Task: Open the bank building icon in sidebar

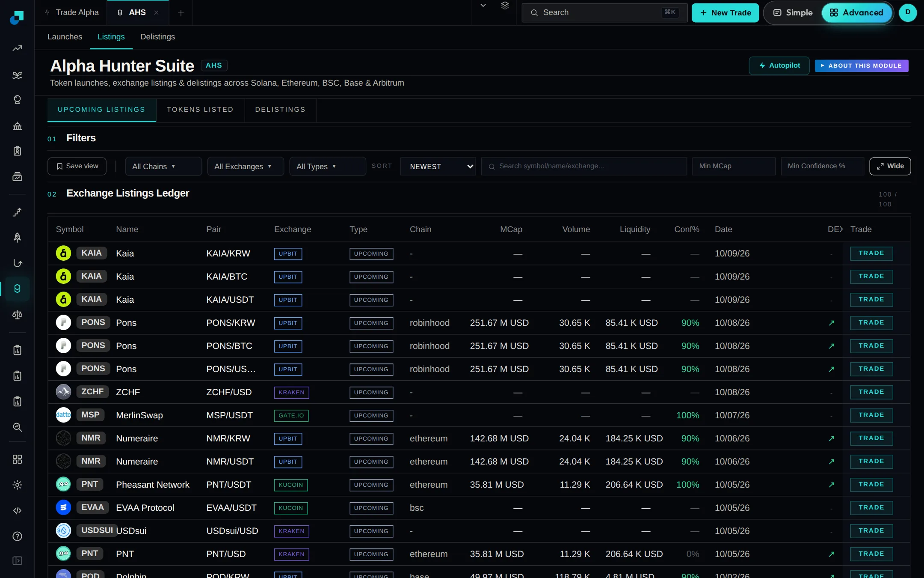Action: [17, 126]
